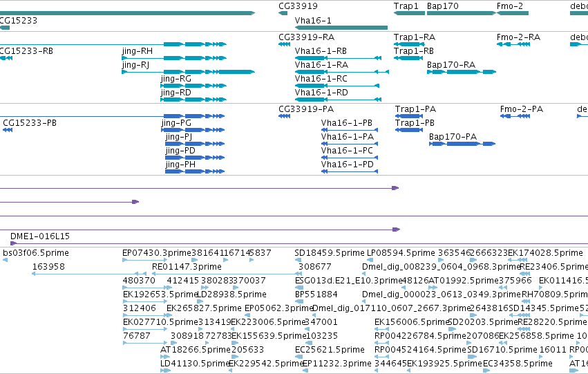This screenshot has height=374, width=588.
Task: Click transcript Trap1-RA
Action: 408,44
